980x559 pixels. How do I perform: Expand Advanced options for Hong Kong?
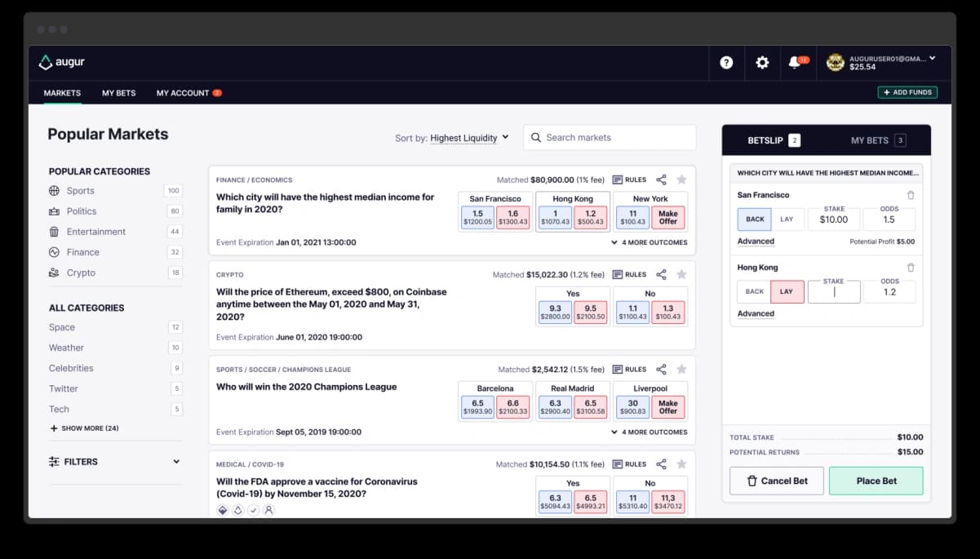[x=756, y=314]
